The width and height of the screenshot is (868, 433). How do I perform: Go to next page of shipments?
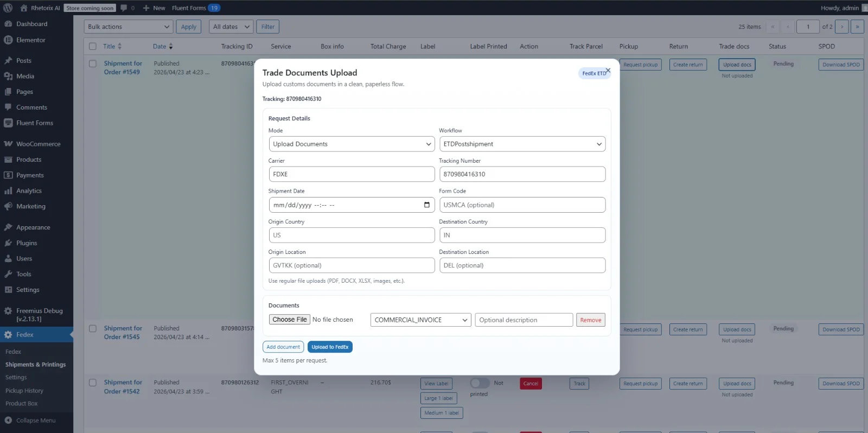[x=842, y=27]
